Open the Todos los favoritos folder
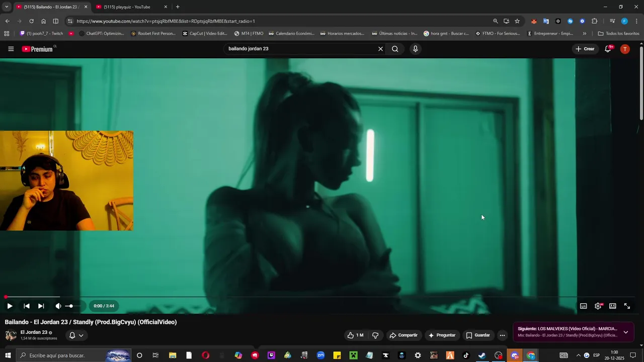The width and height of the screenshot is (644, 362). click(x=618, y=34)
